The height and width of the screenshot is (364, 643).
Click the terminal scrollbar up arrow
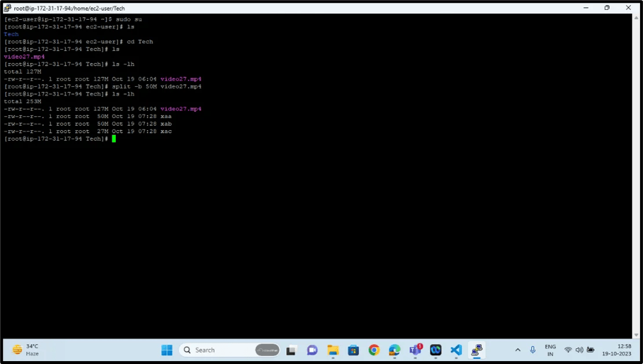637,18
